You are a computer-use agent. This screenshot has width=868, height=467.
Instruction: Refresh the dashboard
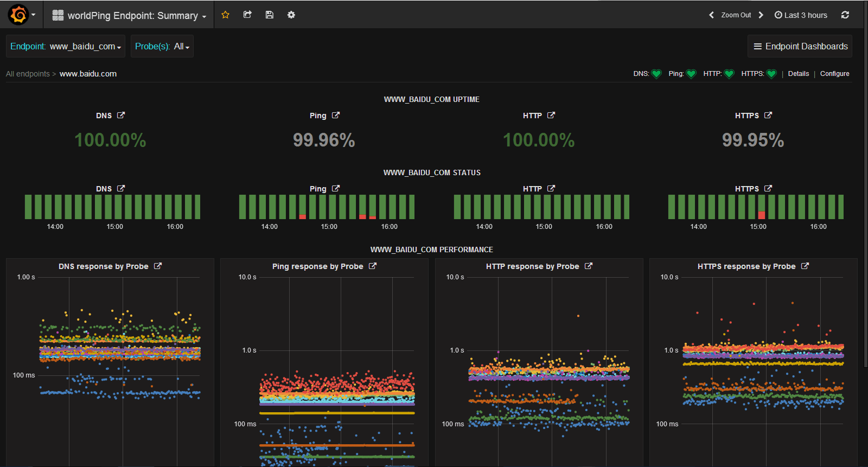tap(845, 15)
